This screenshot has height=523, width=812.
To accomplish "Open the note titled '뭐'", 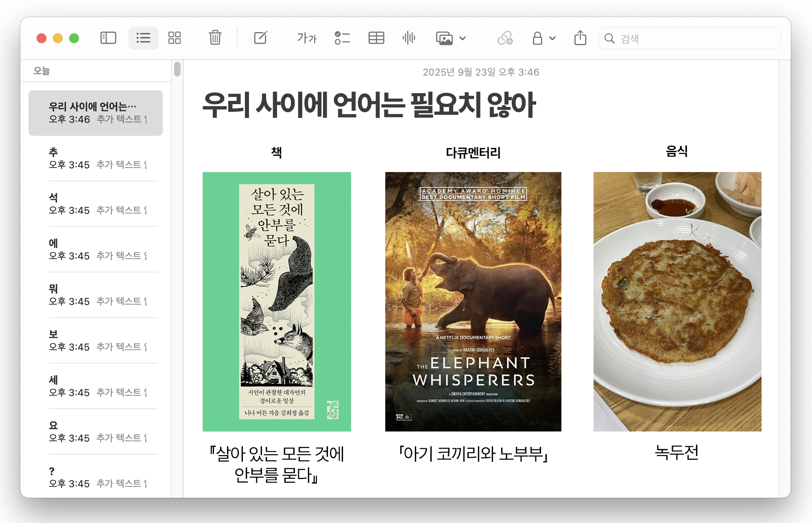I will point(96,295).
